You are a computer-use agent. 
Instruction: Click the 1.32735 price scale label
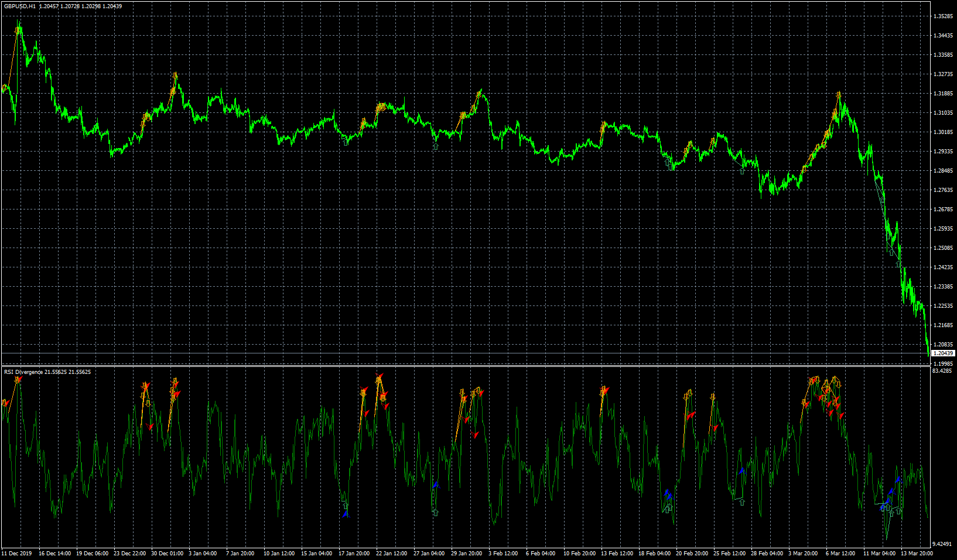(943, 74)
